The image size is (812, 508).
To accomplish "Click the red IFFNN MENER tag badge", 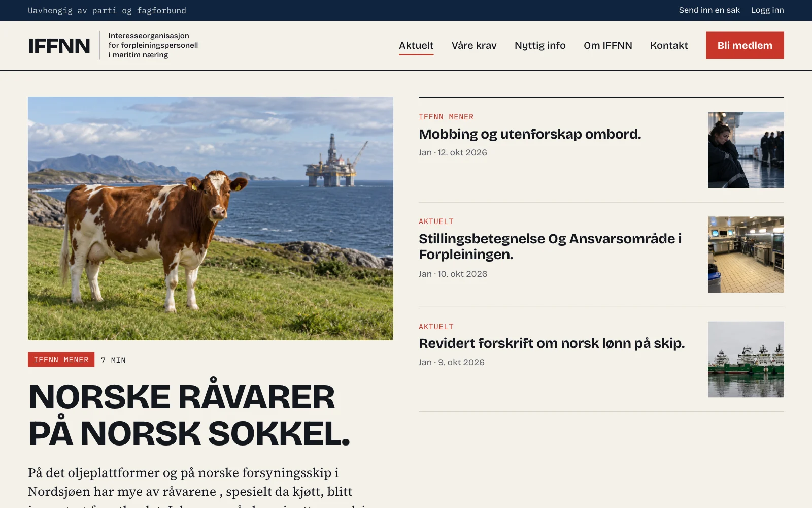I will pos(61,360).
